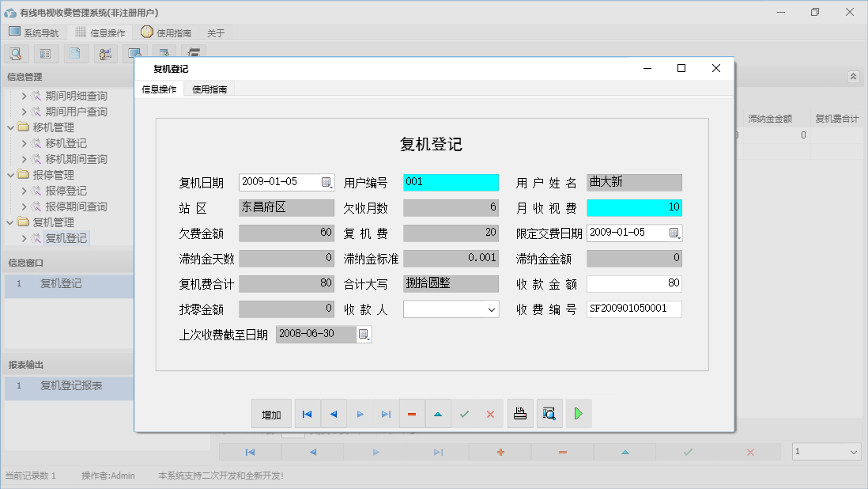Viewport: 868px width, 489px height.
Task: Select the magnifier search icon in top toolbar
Action: click(16, 53)
